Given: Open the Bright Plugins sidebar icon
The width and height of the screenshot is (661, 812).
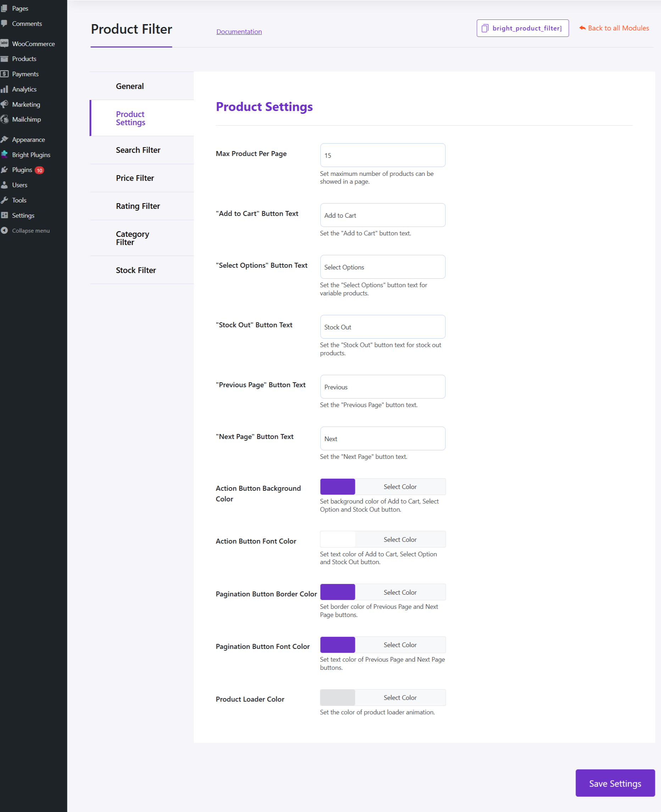Looking at the screenshot, I should [5, 155].
